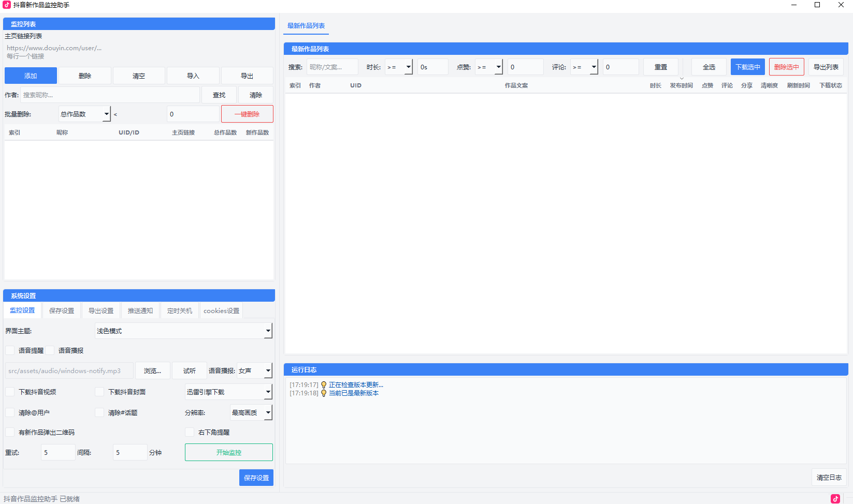Click the Douyin app icon in title bar

pyautogui.click(x=7, y=5)
